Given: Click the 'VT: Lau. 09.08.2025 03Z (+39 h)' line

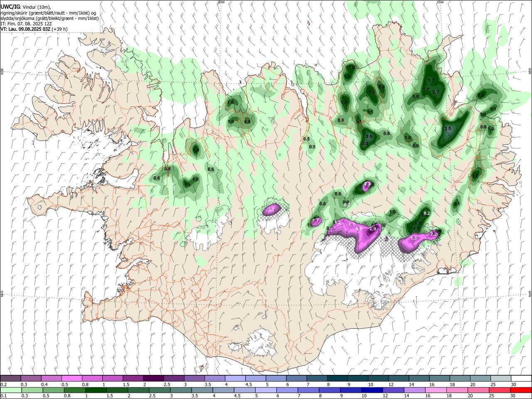Looking at the screenshot, I should (x=34, y=29).
